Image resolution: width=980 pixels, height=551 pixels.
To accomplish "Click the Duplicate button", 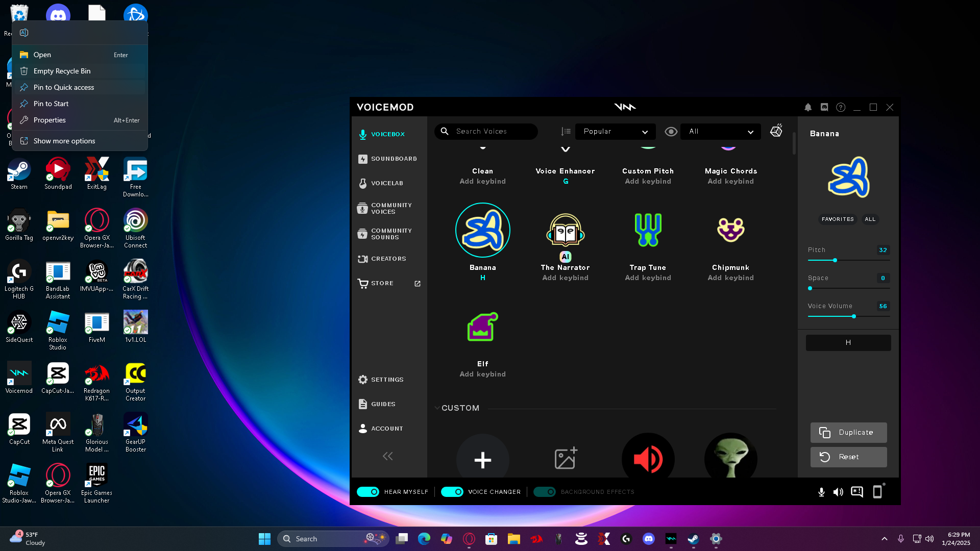I will coord(848,433).
